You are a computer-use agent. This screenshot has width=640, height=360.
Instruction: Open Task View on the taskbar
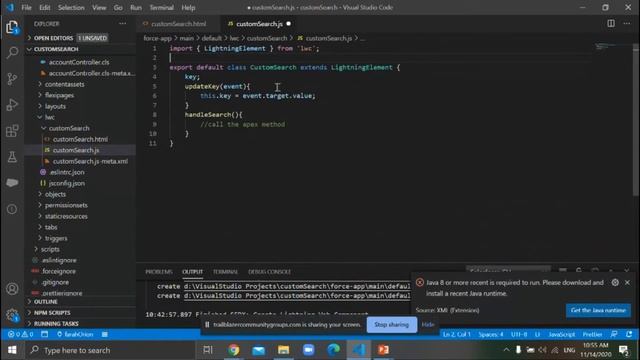[208, 350]
